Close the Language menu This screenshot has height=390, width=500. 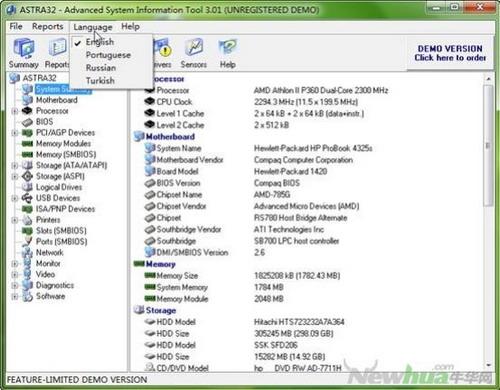coord(93,27)
